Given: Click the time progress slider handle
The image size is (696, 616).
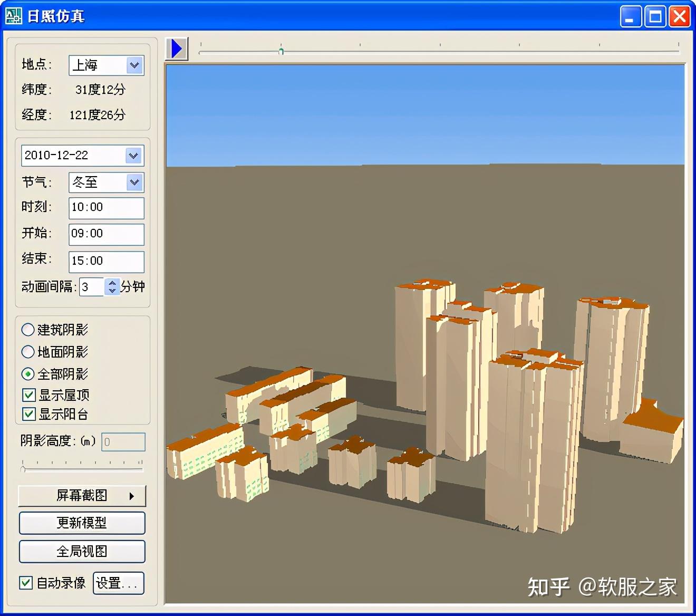Looking at the screenshot, I should click(281, 51).
